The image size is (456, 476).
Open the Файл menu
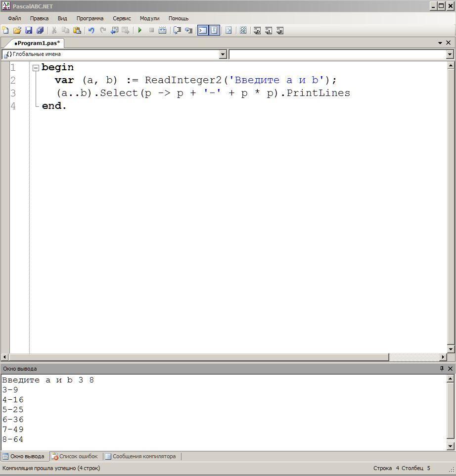click(14, 18)
